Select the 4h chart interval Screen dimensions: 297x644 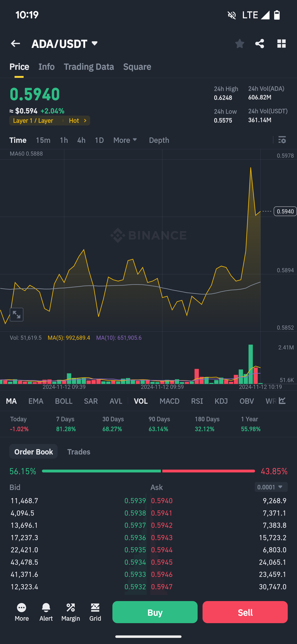[81, 140]
